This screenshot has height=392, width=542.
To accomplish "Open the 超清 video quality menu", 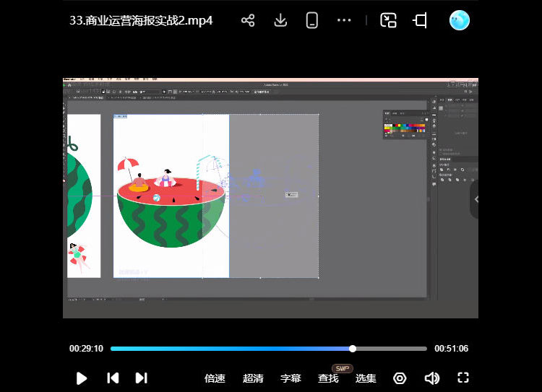I will click(x=253, y=378).
